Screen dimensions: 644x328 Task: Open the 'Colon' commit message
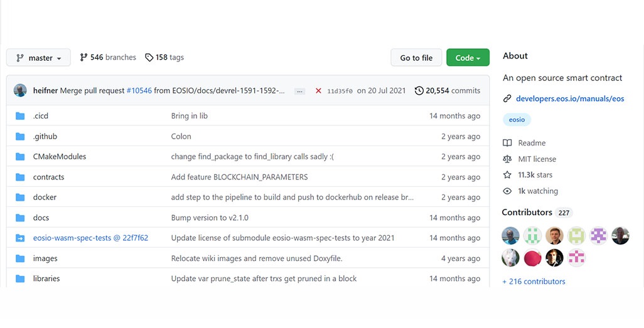[181, 136]
